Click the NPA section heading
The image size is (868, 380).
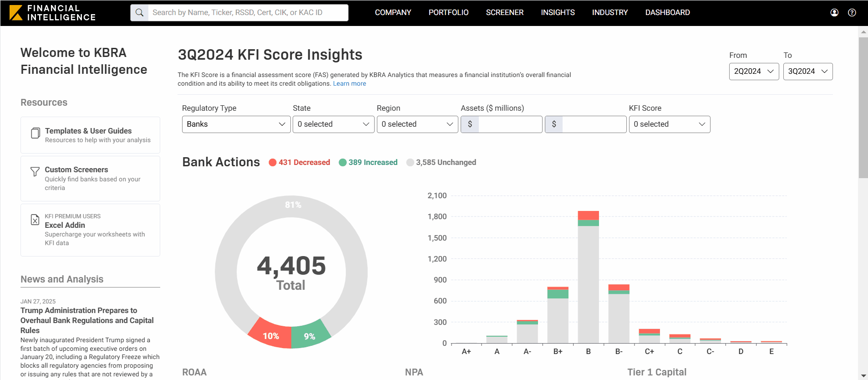coord(414,372)
